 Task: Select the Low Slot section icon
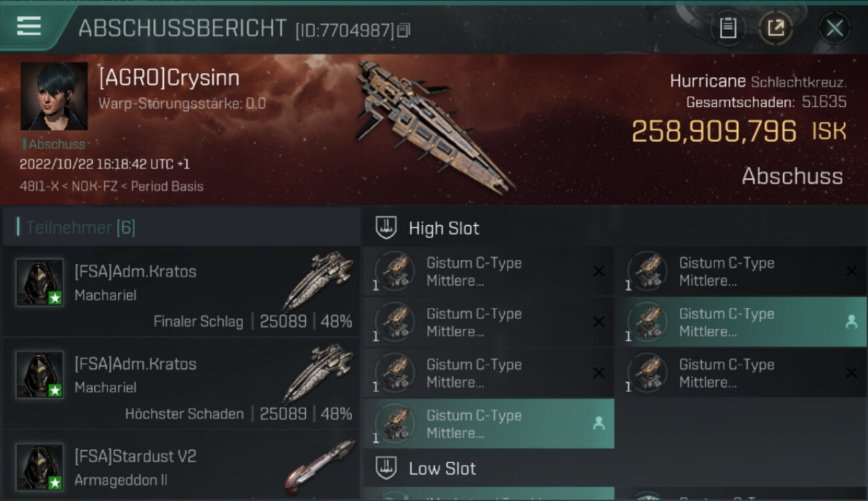pos(386,468)
